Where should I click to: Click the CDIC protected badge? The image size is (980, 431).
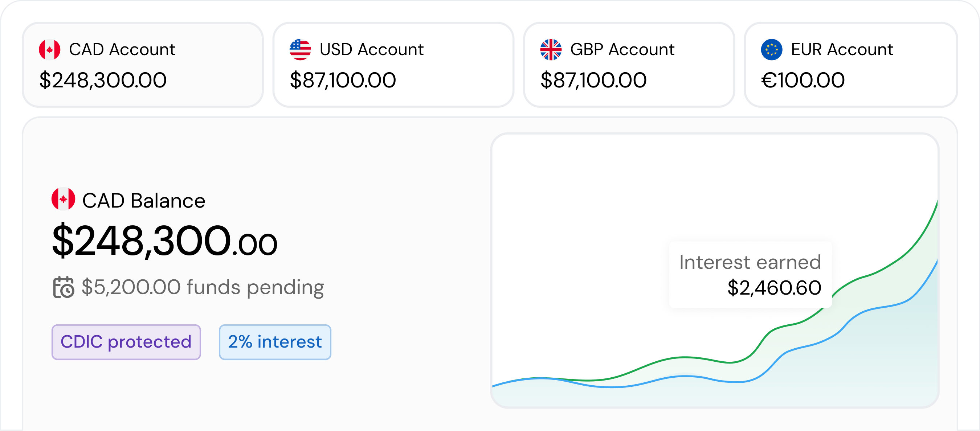click(x=126, y=342)
